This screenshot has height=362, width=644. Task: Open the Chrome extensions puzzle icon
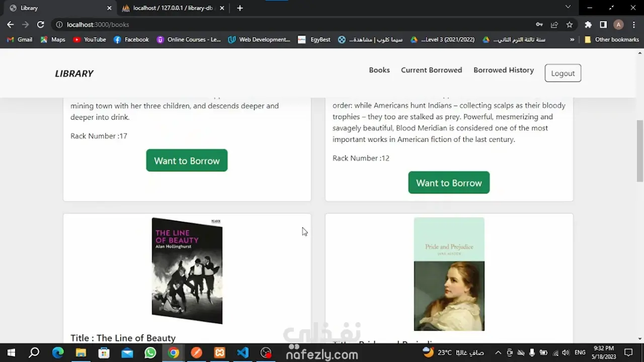pos(588,24)
